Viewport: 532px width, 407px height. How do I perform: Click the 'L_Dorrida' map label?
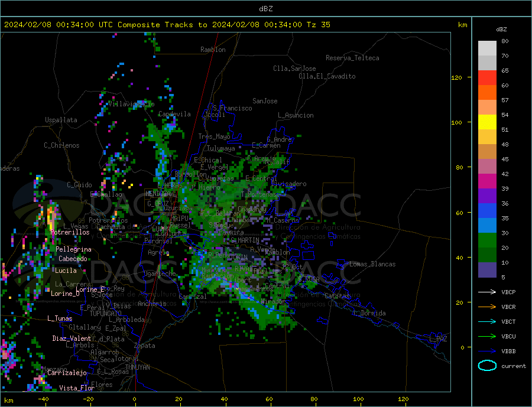pos(369,313)
